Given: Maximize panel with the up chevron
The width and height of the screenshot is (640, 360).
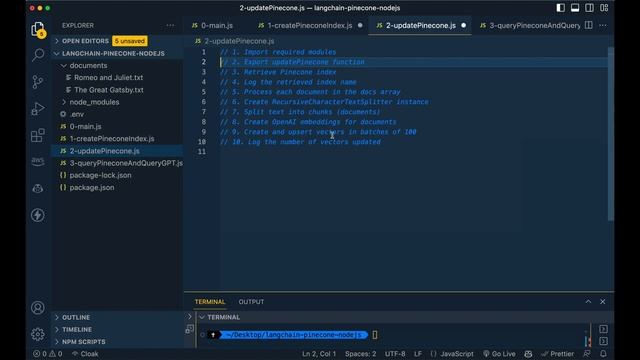Looking at the screenshot, I should tap(588, 302).
